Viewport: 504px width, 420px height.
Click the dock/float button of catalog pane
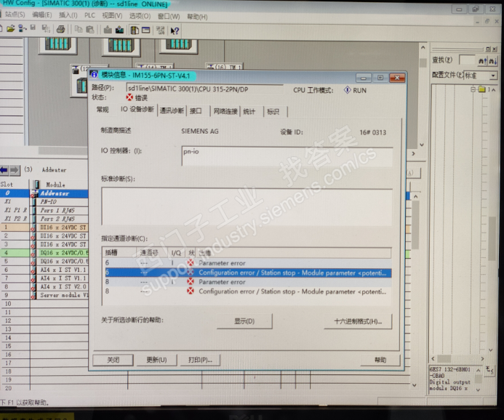coord(488,49)
